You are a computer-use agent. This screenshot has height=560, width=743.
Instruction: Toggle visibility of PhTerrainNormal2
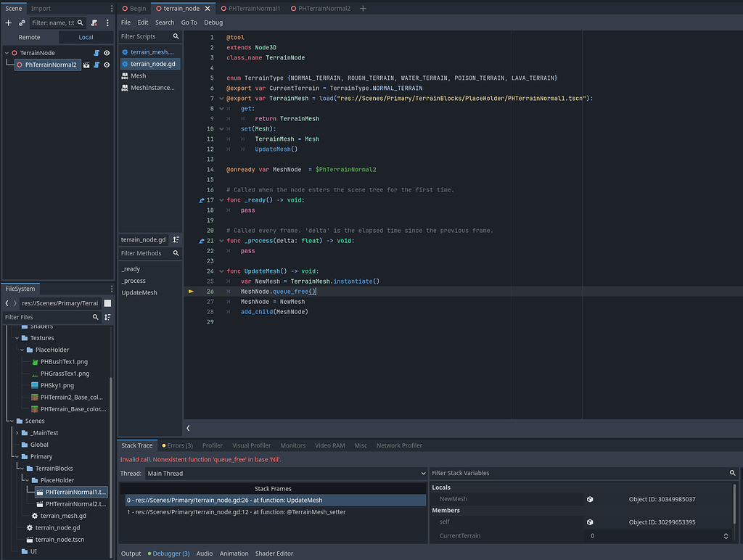107,65
